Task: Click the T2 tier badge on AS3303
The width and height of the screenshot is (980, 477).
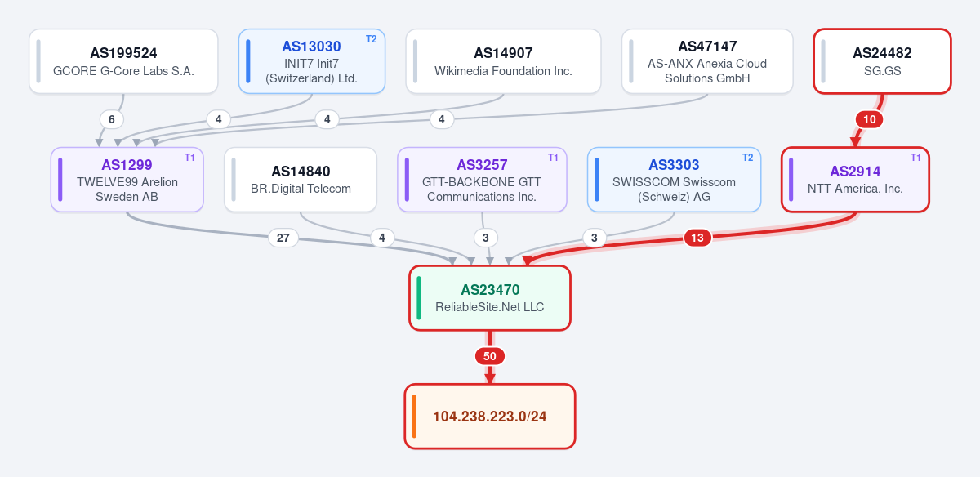Action: coord(747,158)
